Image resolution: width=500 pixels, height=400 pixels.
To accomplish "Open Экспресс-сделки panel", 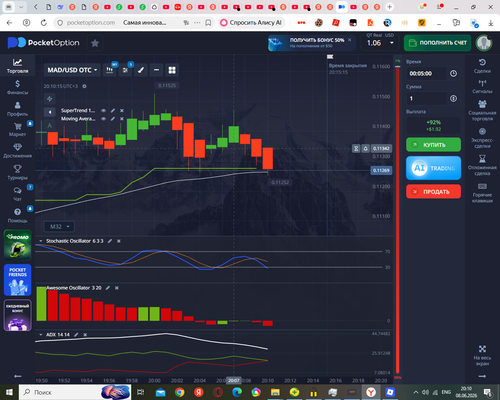I will (482, 138).
